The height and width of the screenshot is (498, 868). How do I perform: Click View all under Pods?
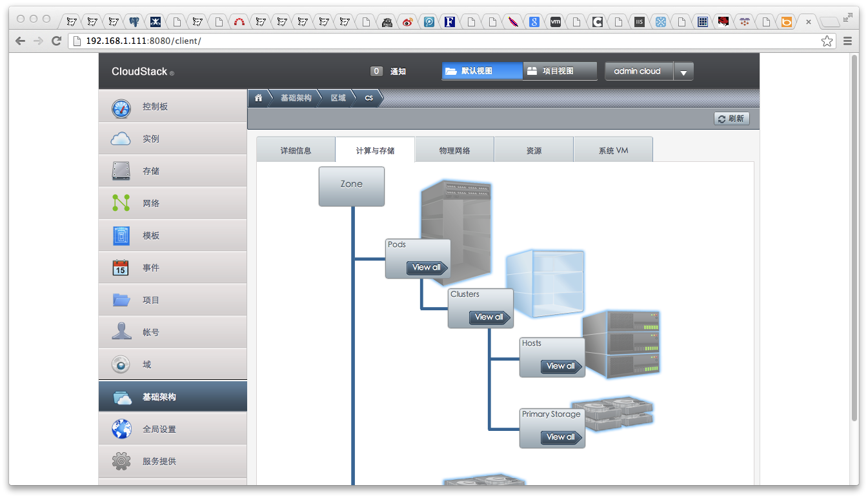pos(427,268)
